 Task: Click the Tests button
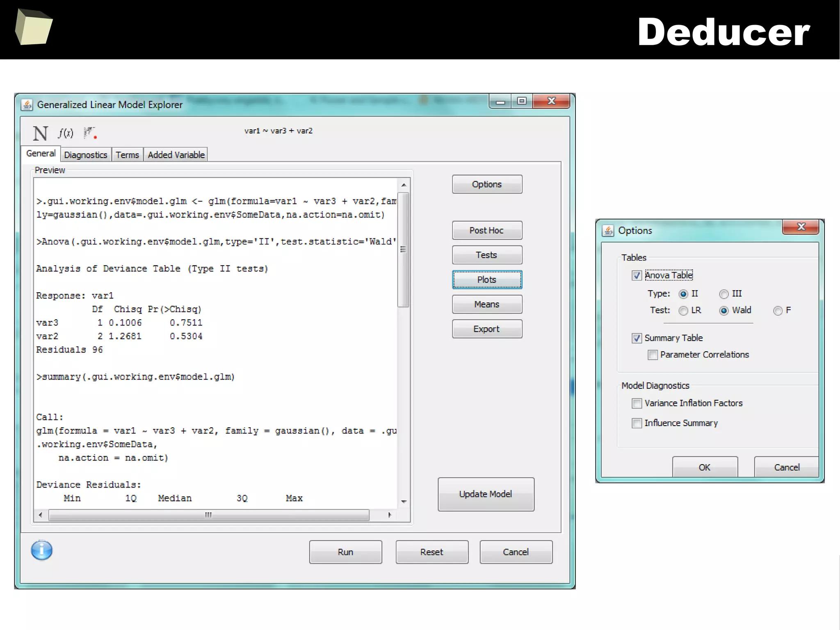coord(487,255)
